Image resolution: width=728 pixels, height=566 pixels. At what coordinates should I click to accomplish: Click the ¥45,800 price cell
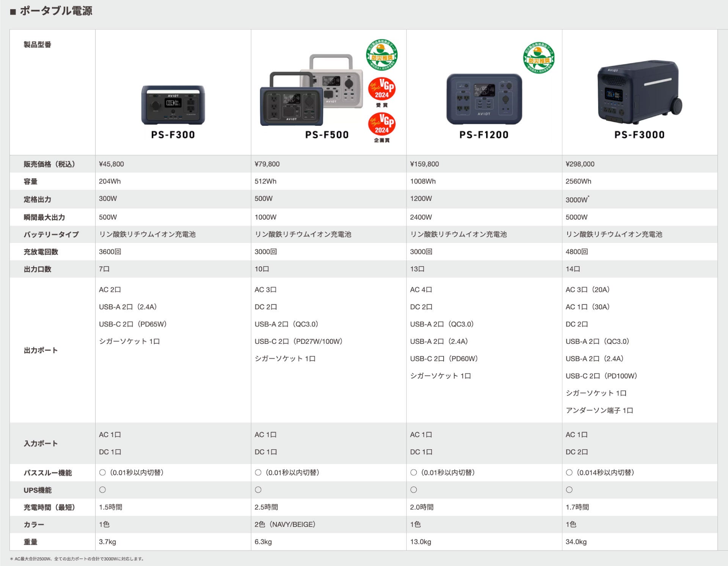tap(111, 164)
